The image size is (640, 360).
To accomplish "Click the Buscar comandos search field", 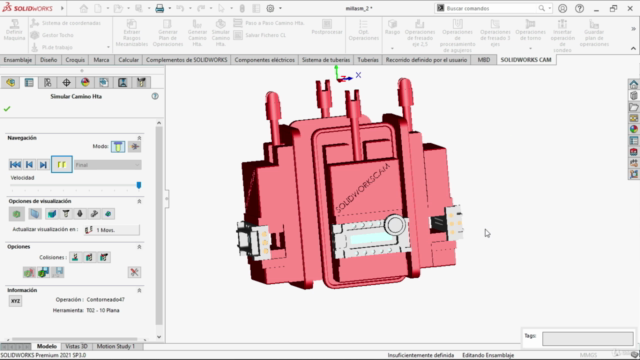I will 492,8.
